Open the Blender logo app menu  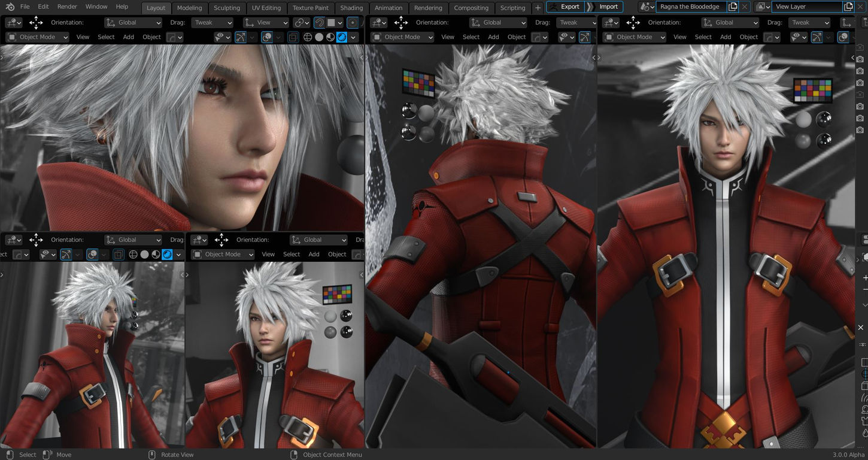[10, 7]
